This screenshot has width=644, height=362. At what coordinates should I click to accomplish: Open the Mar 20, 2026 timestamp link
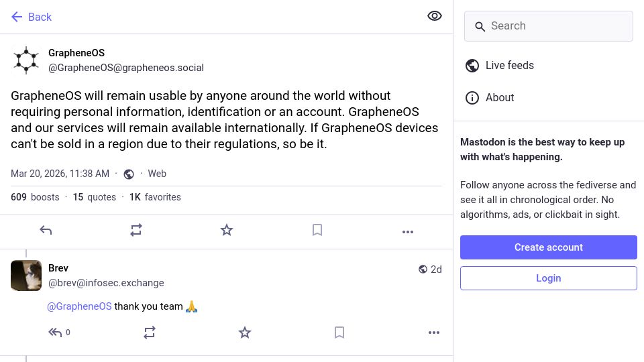[60, 174]
